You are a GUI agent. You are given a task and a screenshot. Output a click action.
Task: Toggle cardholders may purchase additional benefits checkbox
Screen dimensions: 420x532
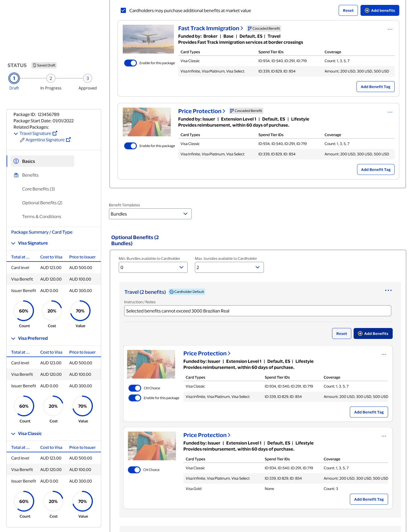[123, 10]
